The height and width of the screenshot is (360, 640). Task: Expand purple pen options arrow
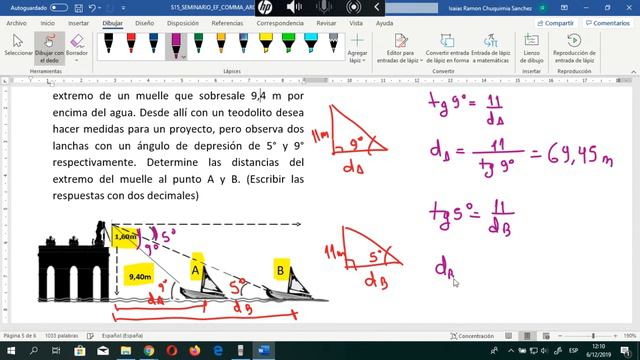[x=183, y=57]
